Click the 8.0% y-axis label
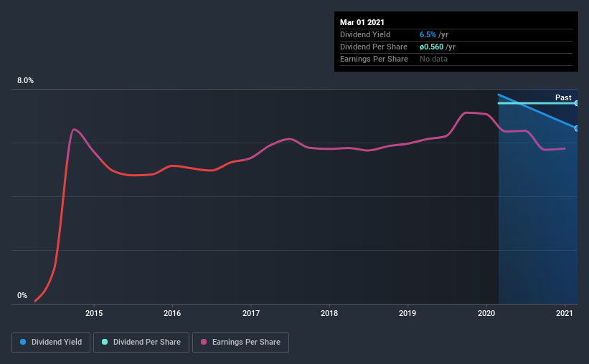The height and width of the screenshot is (364, 589). tap(25, 80)
